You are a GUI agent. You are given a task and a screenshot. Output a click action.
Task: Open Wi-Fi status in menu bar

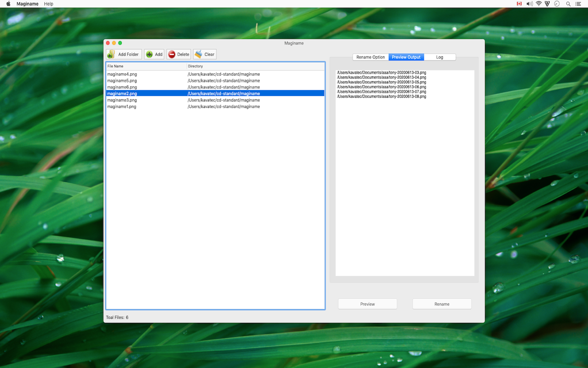point(539,4)
